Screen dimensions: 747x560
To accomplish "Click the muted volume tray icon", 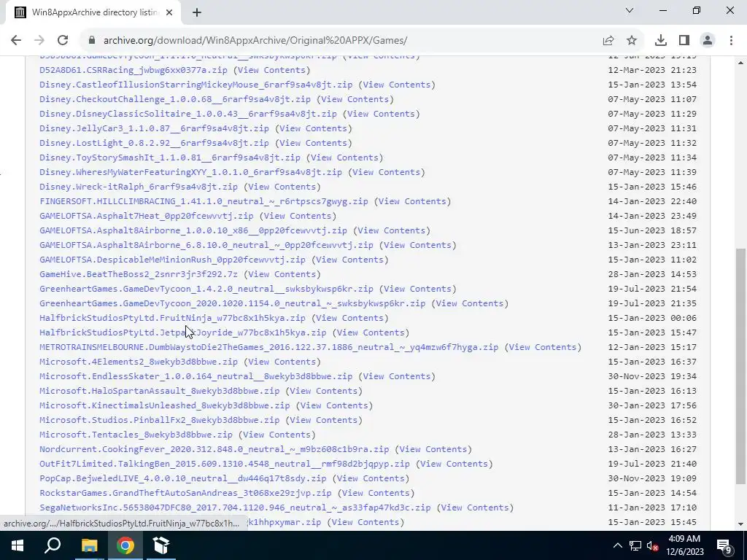I will coord(653,545).
